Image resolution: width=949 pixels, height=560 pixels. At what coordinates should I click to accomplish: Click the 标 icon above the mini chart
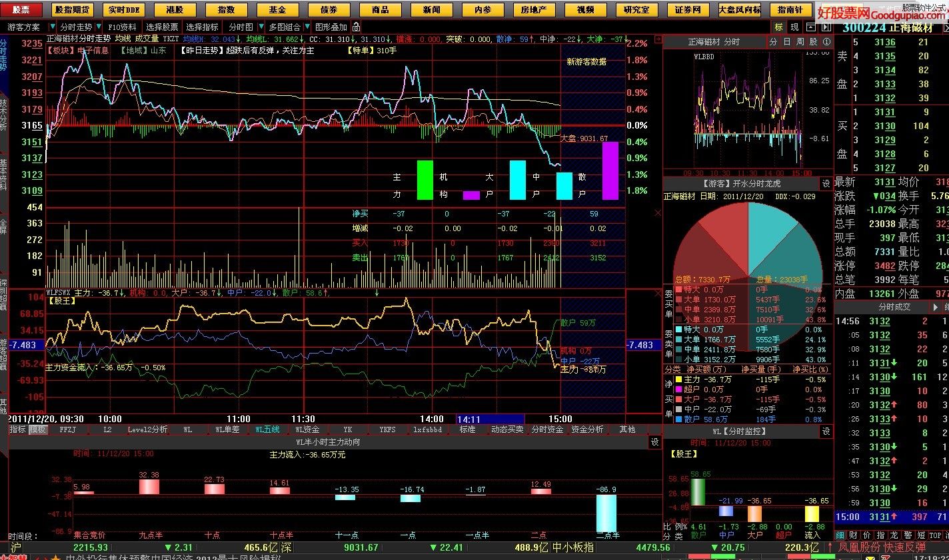[779, 27]
